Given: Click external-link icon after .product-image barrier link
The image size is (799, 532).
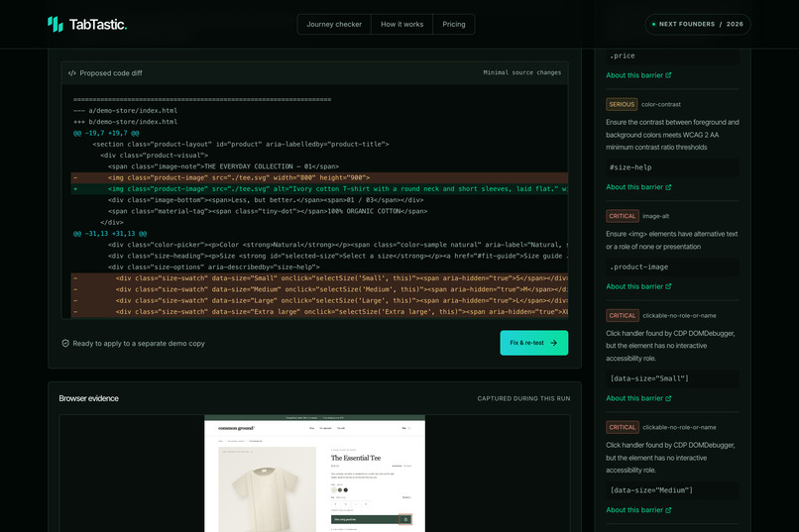Looking at the screenshot, I should (x=668, y=286).
